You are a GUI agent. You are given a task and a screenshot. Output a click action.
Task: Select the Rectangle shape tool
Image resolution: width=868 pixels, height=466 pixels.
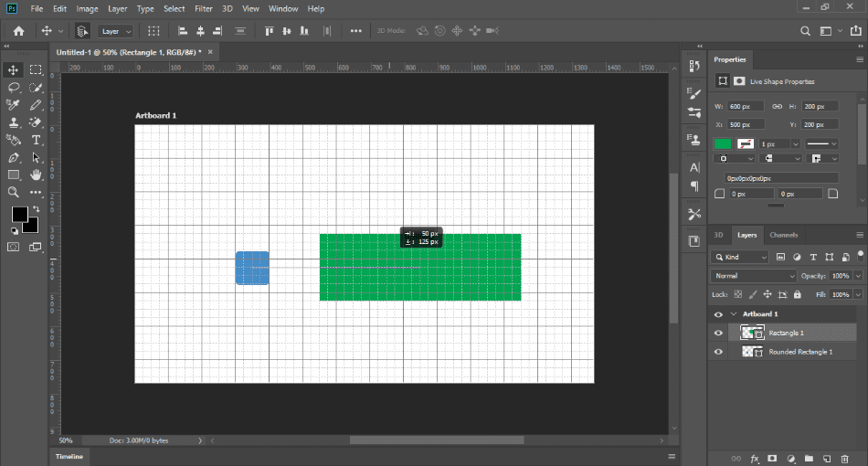pyautogui.click(x=14, y=175)
